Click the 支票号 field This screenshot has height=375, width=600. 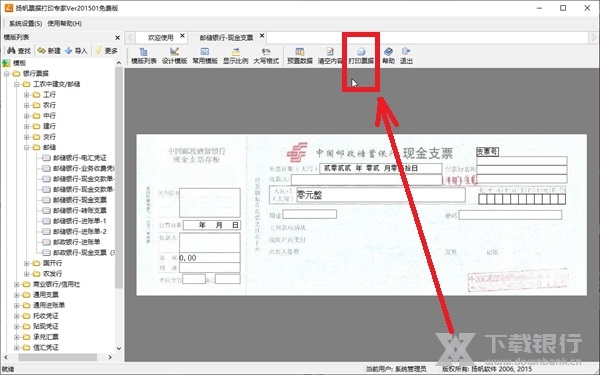coord(487,152)
